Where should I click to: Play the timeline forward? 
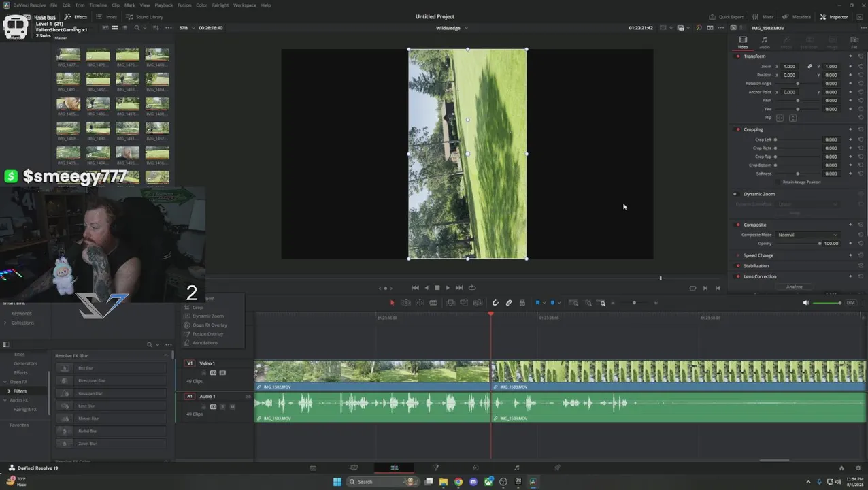(448, 288)
